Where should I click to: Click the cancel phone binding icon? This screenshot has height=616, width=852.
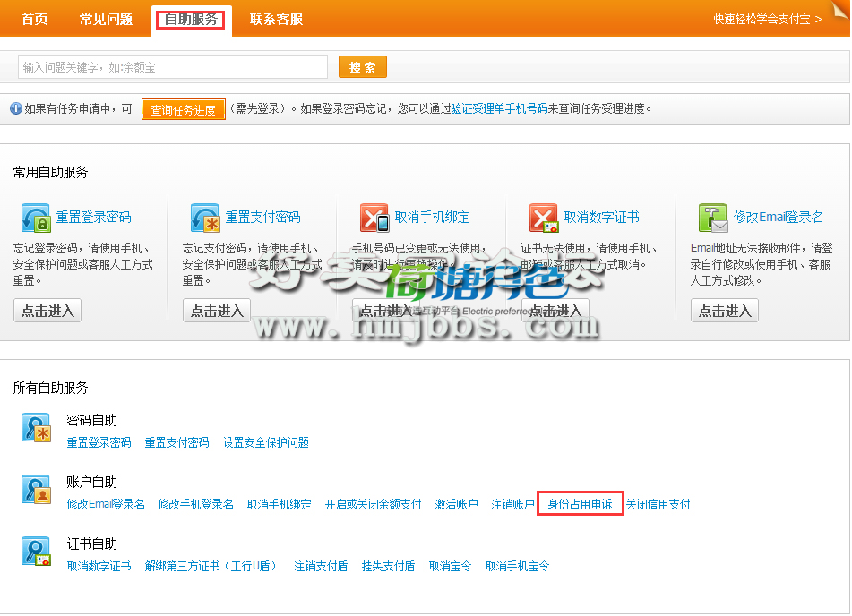[x=374, y=218]
